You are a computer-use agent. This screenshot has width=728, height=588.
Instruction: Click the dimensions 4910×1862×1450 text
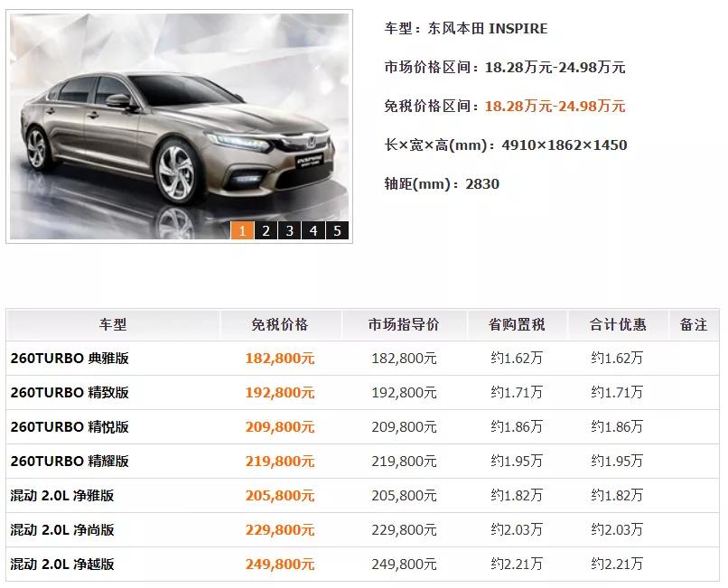[x=565, y=145]
